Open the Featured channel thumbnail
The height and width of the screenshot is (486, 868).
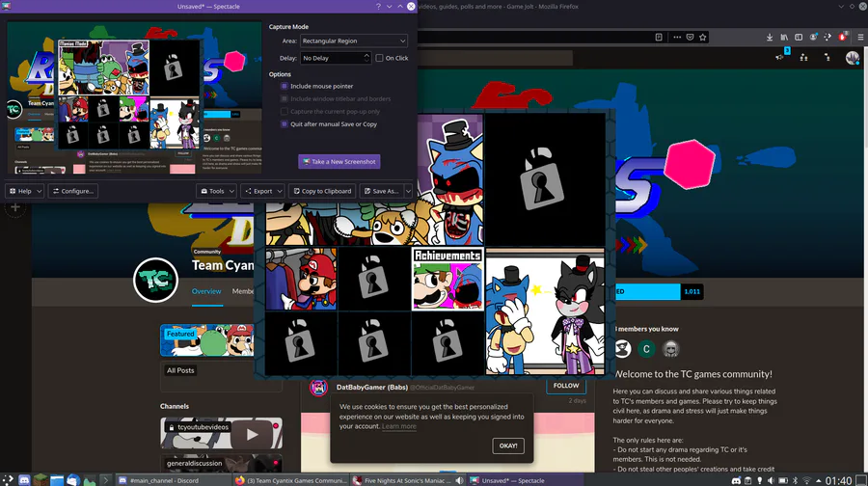coord(207,340)
